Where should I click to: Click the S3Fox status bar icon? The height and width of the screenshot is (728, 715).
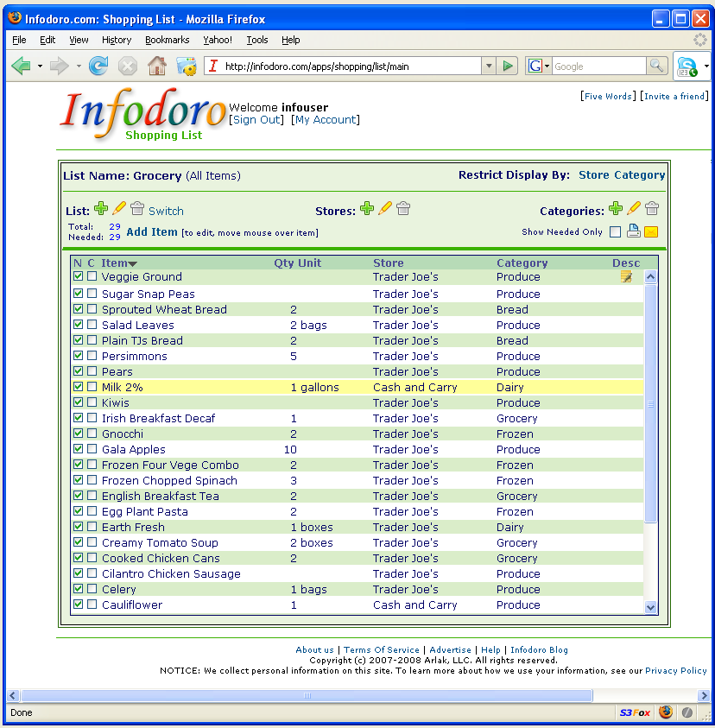point(635,712)
